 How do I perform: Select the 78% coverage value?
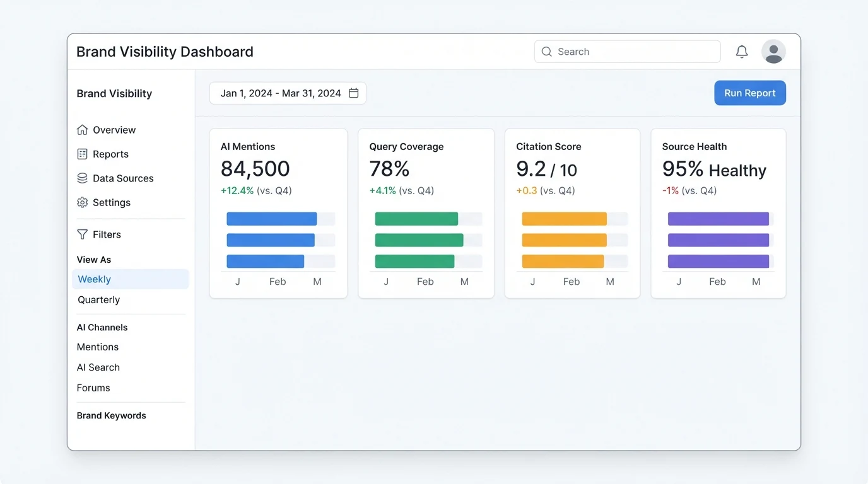click(389, 169)
